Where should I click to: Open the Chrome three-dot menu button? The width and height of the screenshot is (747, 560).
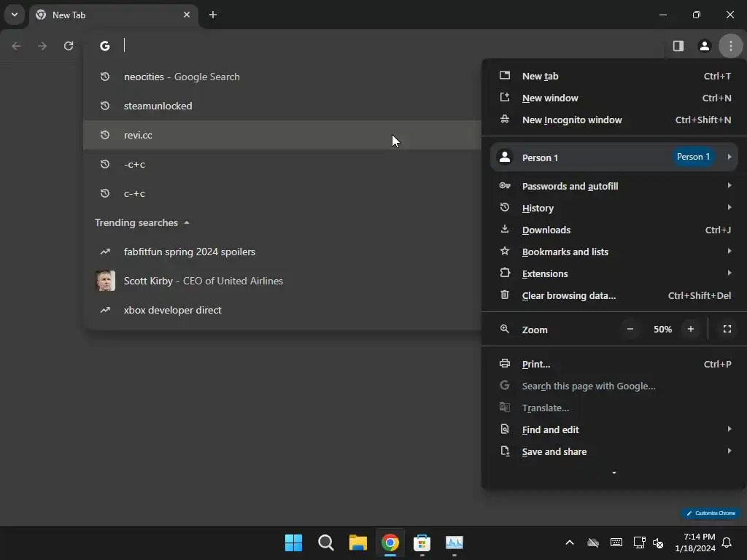730,46
